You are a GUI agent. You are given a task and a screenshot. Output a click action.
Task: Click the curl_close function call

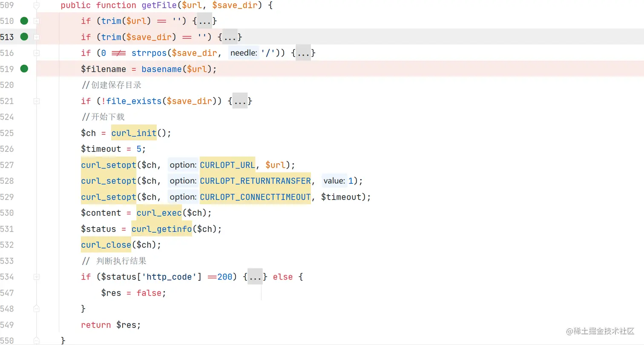tap(106, 245)
